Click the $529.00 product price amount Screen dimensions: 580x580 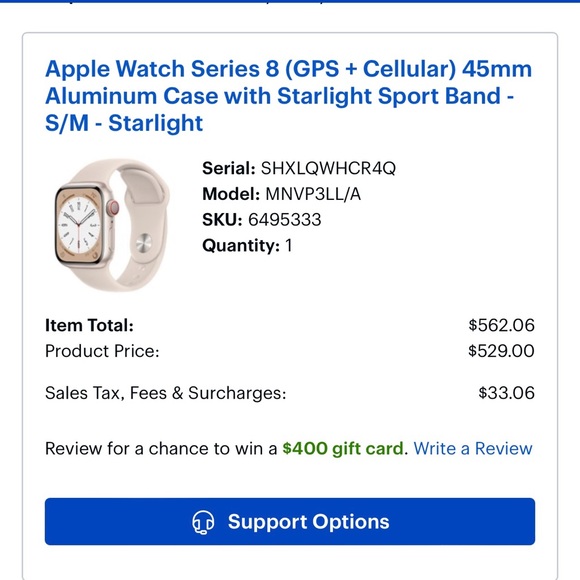[x=501, y=351]
